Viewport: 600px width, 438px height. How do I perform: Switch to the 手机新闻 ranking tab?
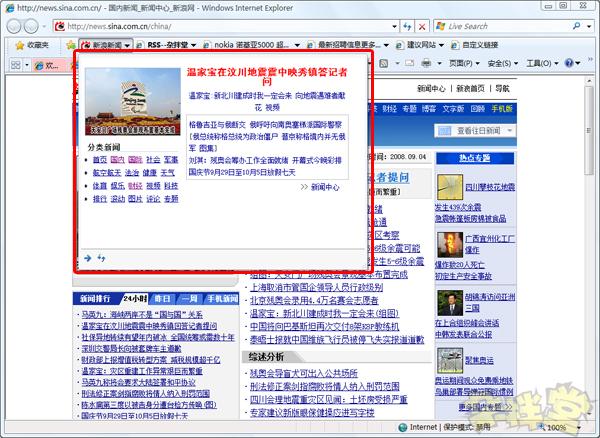click(222, 298)
